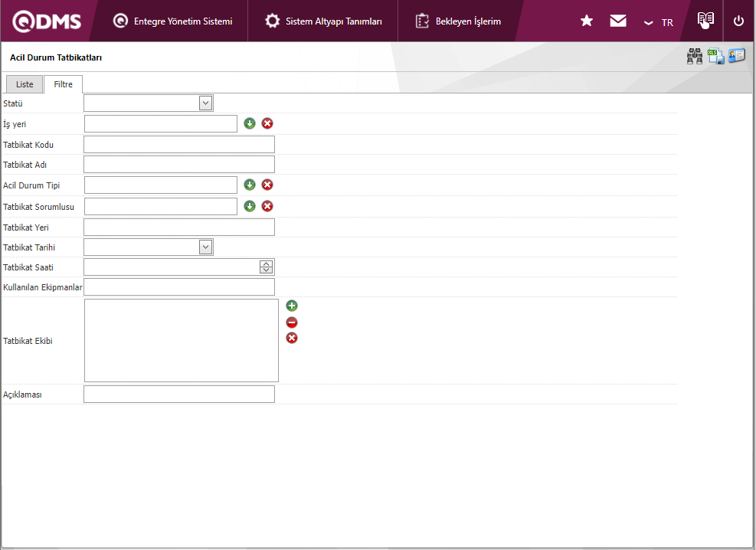
Task: Remove member with red minus icon
Action: [292, 322]
